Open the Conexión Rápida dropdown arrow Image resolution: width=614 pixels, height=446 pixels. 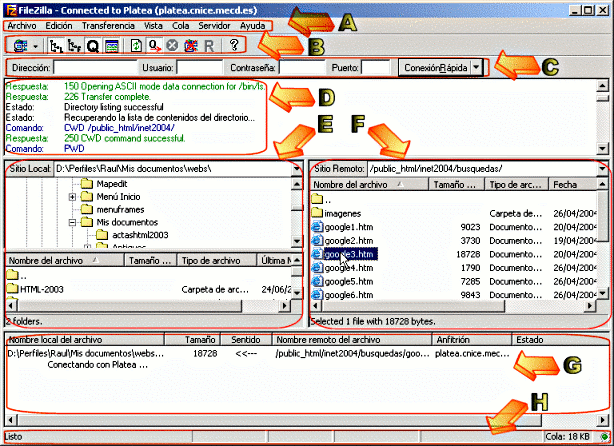(x=476, y=67)
